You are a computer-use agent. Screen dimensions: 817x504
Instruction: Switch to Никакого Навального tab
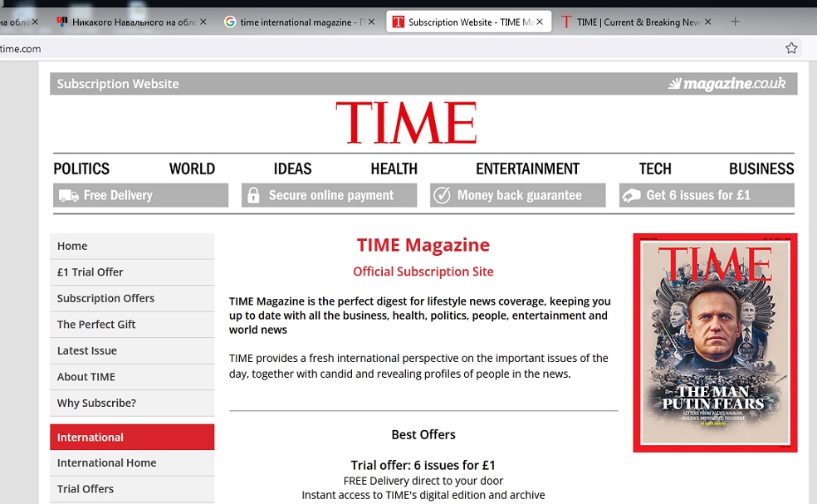(x=131, y=22)
